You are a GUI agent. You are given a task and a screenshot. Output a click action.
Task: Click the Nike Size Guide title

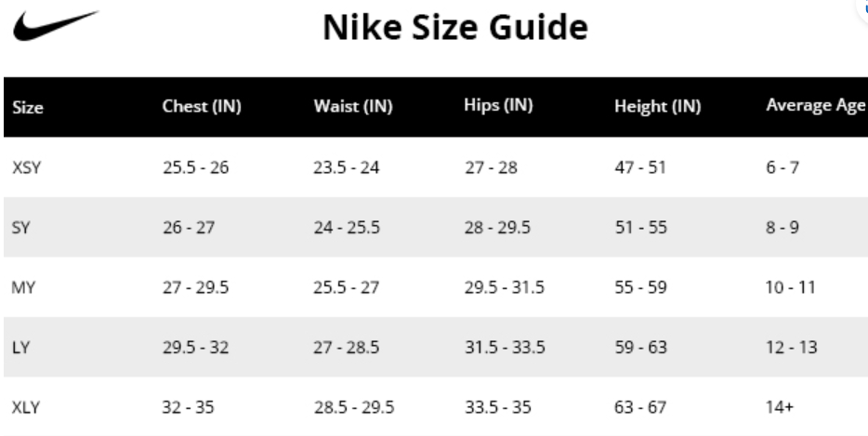455,27
